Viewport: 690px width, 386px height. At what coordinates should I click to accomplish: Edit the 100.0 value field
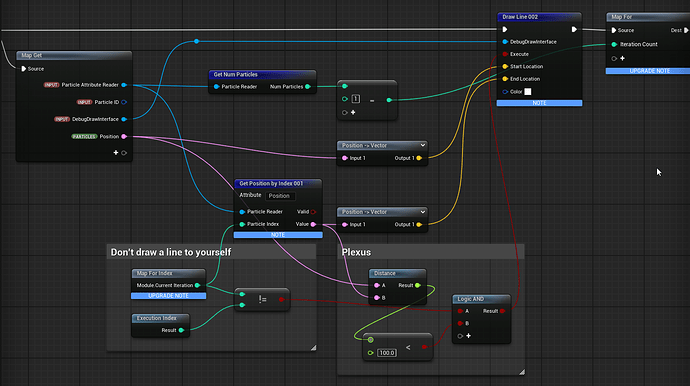pos(387,353)
